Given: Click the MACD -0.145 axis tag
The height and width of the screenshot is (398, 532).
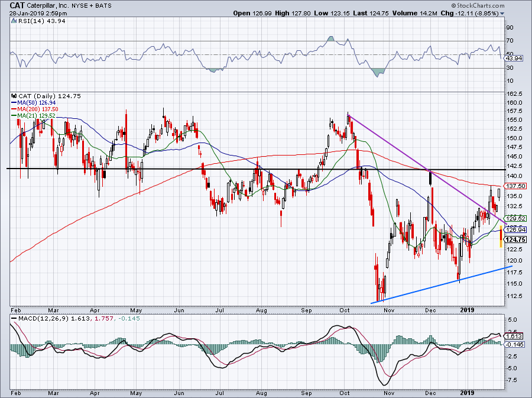Looking at the screenshot, I should [515, 344].
